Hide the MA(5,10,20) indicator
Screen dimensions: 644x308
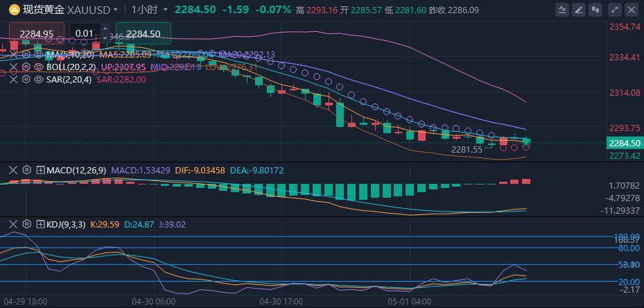click(39, 54)
